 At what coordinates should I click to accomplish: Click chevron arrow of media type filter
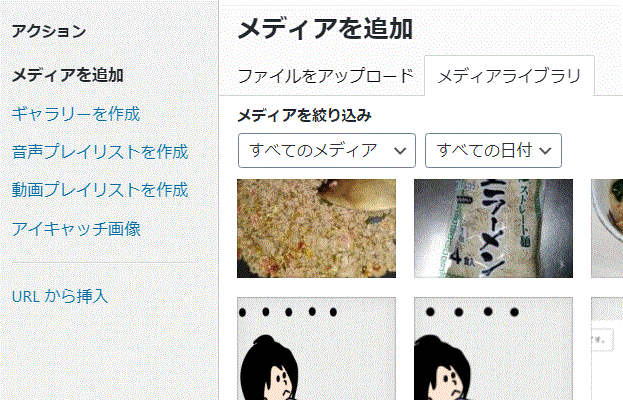coord(400,151)
